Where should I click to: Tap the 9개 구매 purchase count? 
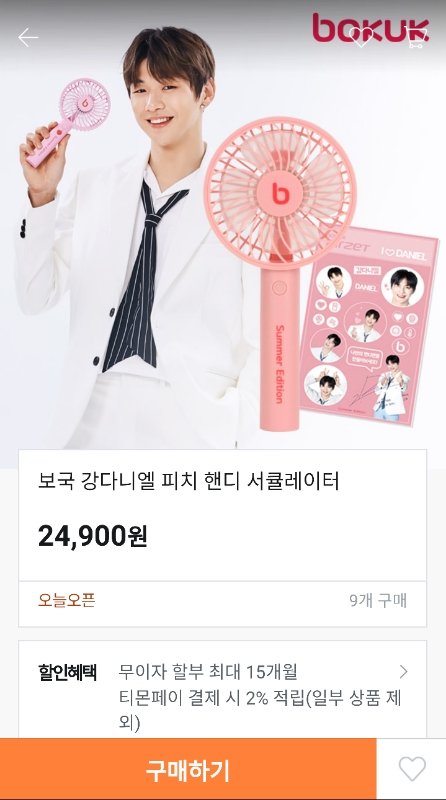(x=378, y=601)
